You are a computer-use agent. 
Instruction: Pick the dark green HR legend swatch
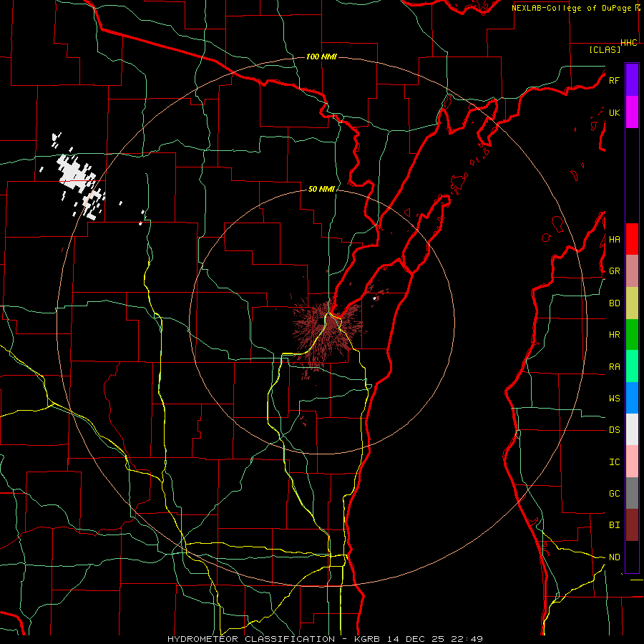click(632, 335)
